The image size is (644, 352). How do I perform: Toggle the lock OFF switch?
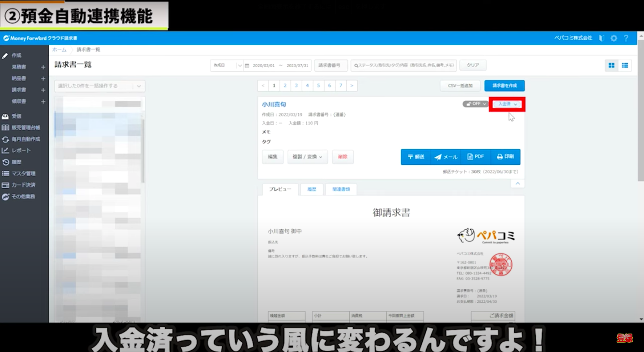[475, 104]
